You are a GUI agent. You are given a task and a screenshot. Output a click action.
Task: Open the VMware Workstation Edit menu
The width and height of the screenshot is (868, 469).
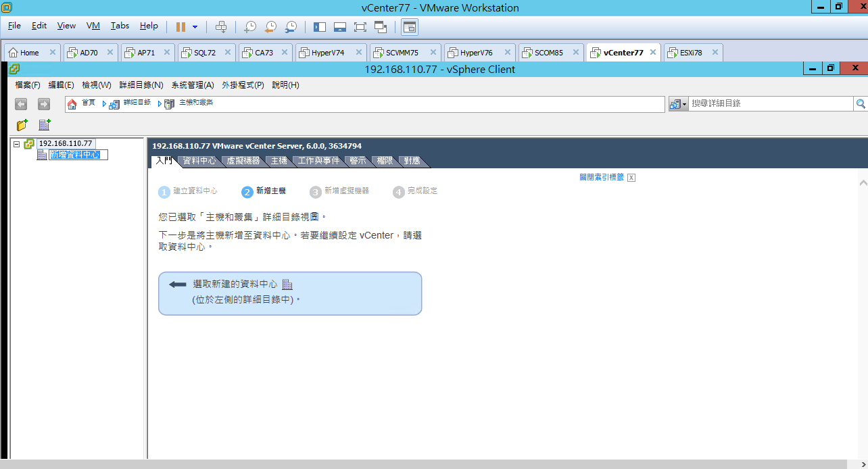[39, 26]
